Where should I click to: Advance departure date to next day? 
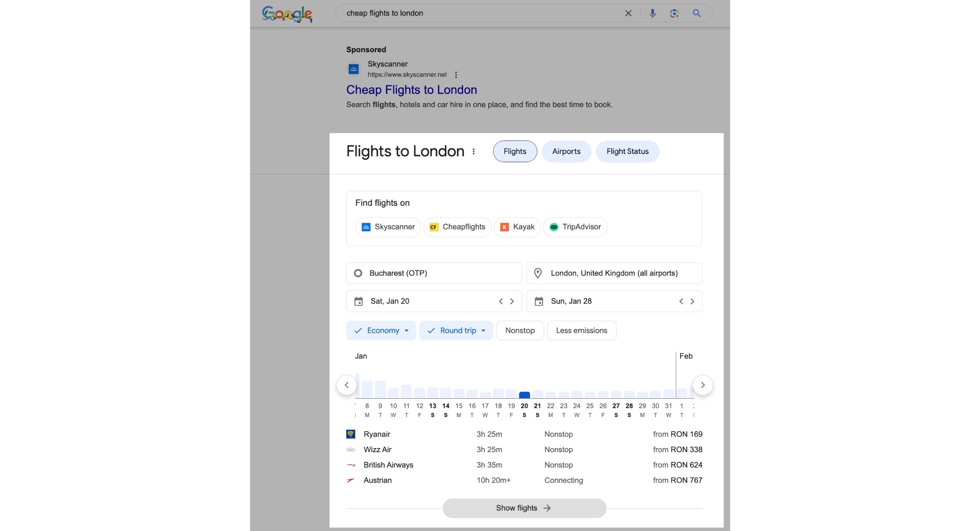point(512,301)
